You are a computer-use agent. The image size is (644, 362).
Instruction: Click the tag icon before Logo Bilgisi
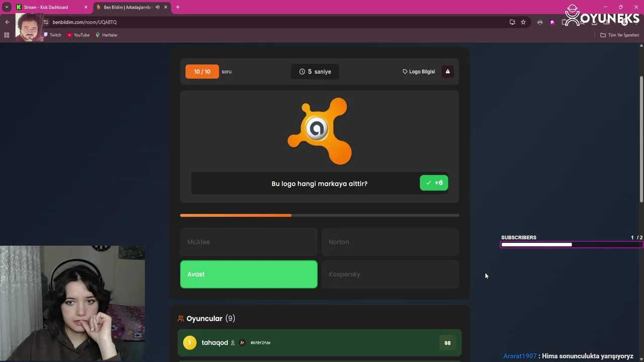pos(405,71)
